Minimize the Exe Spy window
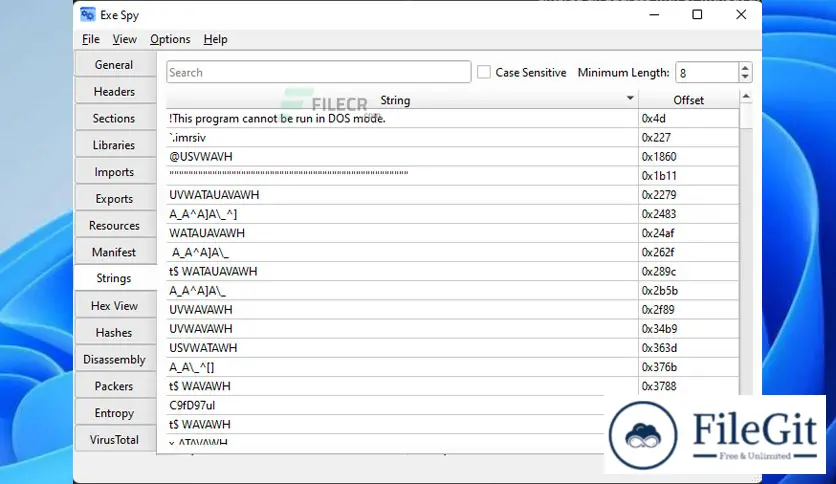 (654, 14)
